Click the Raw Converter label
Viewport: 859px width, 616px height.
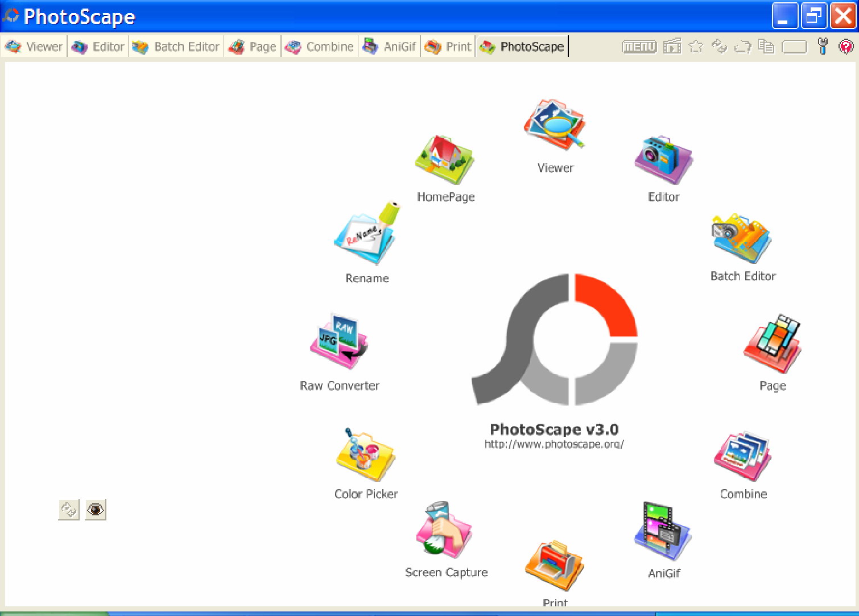[340, 386]
